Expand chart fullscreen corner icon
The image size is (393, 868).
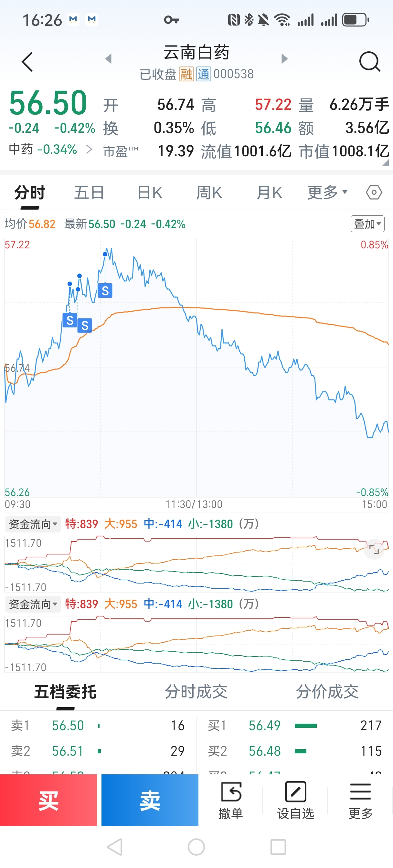coord(374,549)
